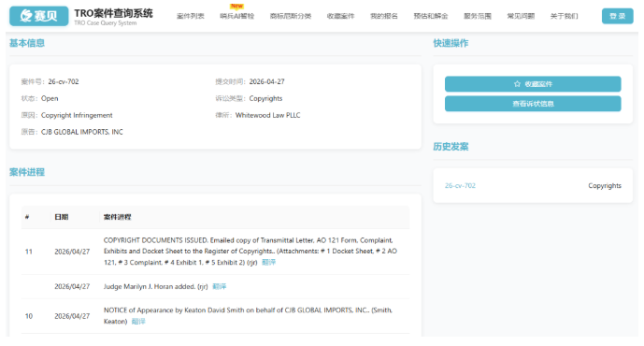Click plaintiff CJB GLOBAL IMPORTS, INC in basic info
This screenshot has width=644, height=346.
81,132
